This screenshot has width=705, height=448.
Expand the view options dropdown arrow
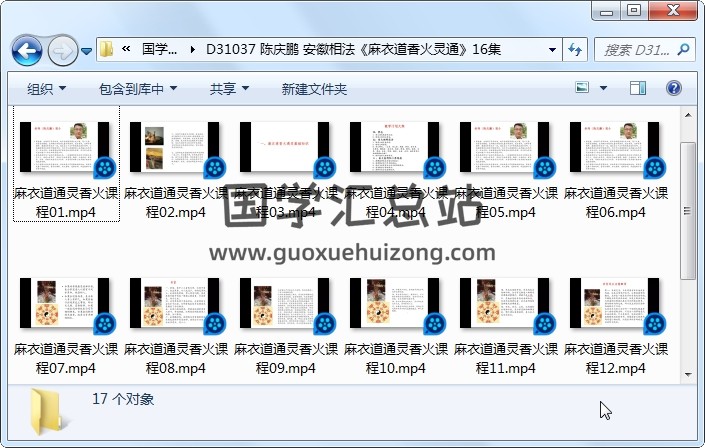pos(603,89)
